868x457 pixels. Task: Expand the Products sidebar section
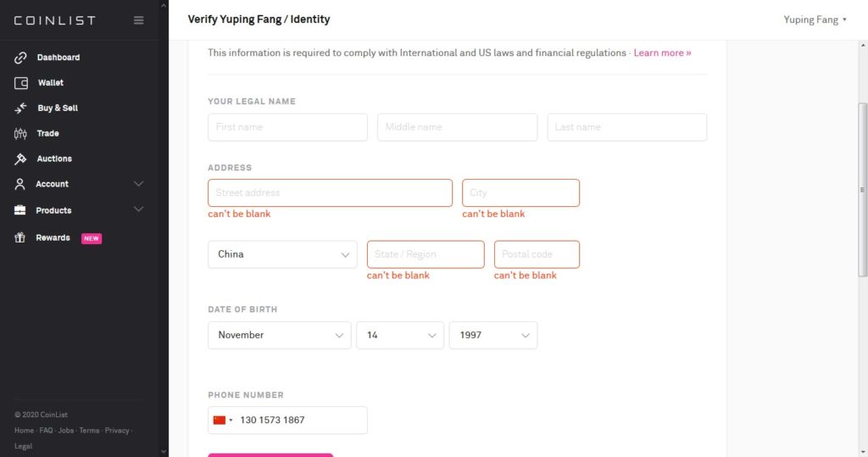79,210
